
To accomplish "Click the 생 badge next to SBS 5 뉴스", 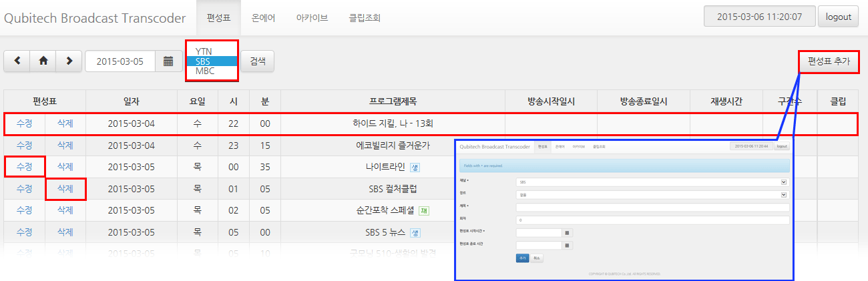I will pyautogui.click(x=415, y=232).
